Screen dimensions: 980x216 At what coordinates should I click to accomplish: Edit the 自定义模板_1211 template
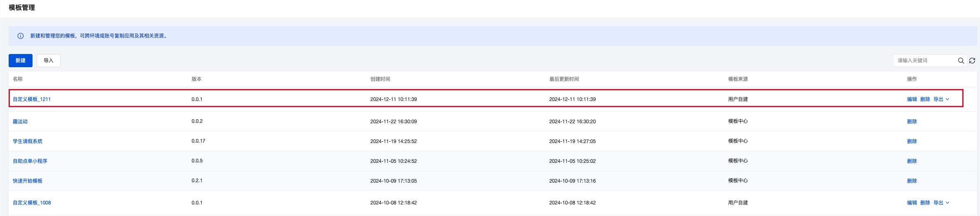[x=912, y=99]
